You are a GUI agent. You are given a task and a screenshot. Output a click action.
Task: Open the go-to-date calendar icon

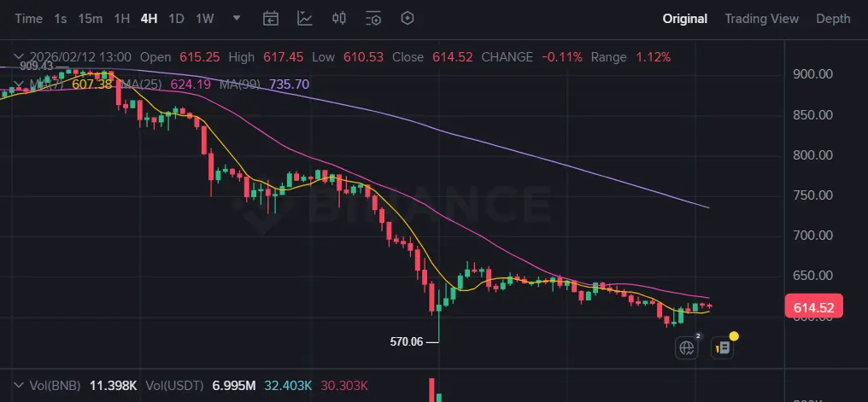270,18
